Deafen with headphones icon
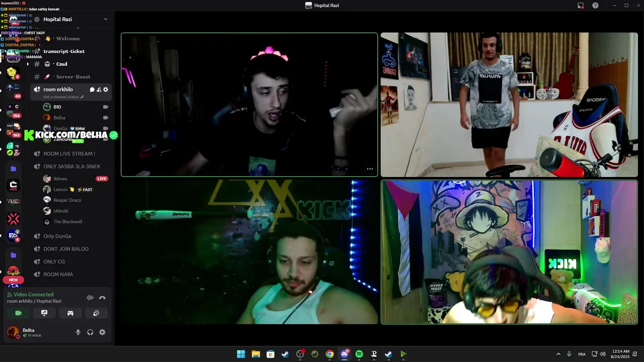This screenshot has height=362, width=644. pyautogui.click(x=90, y=332)
